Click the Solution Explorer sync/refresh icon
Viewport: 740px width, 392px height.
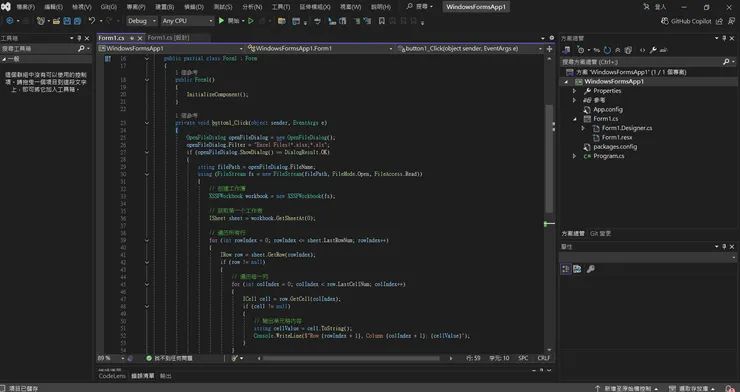pos(607,50)
